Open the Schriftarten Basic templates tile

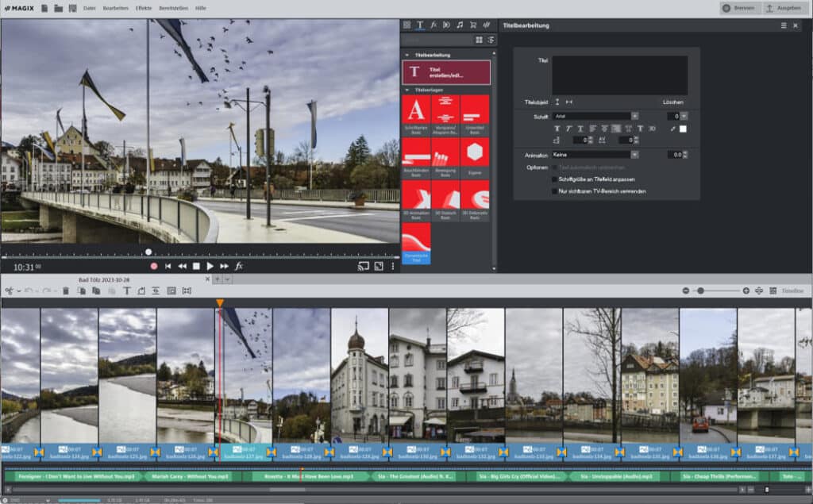click(x=416, y=115)
